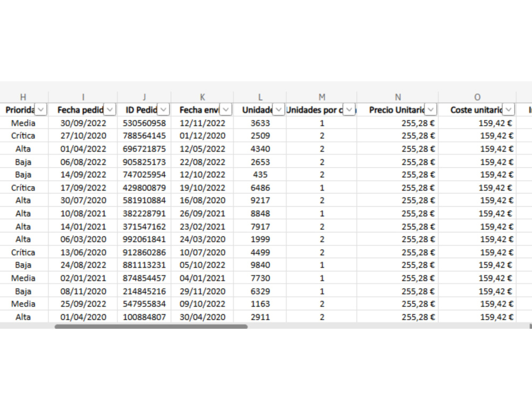Select column L header
The image size is (532, 399).
click(260, 97)
